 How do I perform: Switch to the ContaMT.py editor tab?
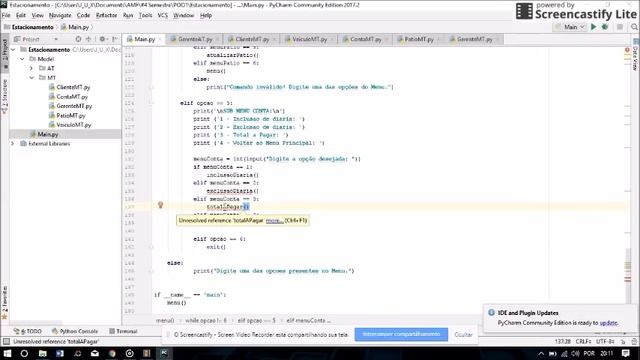[x=365, y=40]
